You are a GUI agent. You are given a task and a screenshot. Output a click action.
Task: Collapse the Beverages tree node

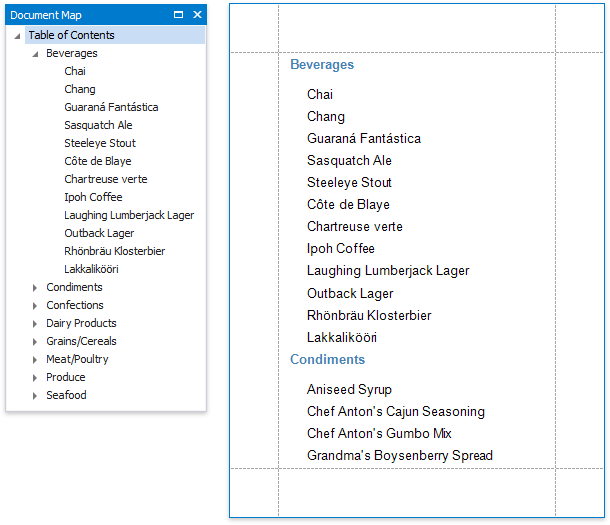click(36, 54)
